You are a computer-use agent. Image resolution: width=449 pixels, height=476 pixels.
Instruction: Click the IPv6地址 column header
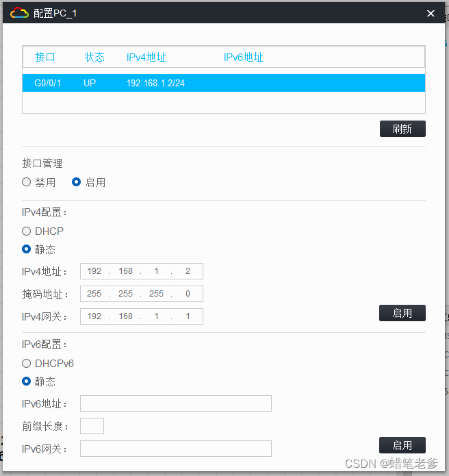point(243,58)
